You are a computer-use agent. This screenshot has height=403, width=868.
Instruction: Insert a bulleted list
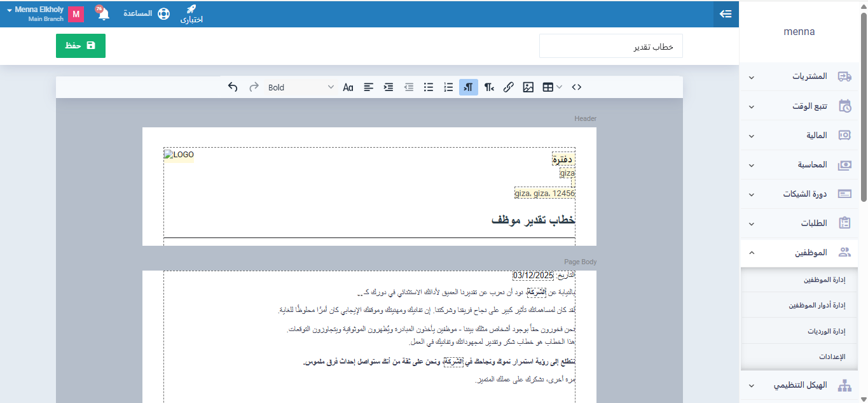tap(429, 87)
